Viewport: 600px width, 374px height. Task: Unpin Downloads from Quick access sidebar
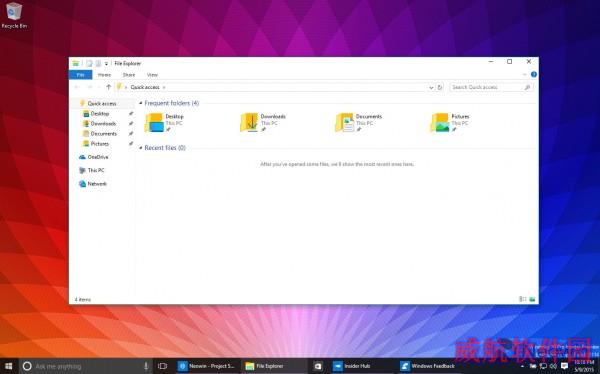tap(131, 124)
